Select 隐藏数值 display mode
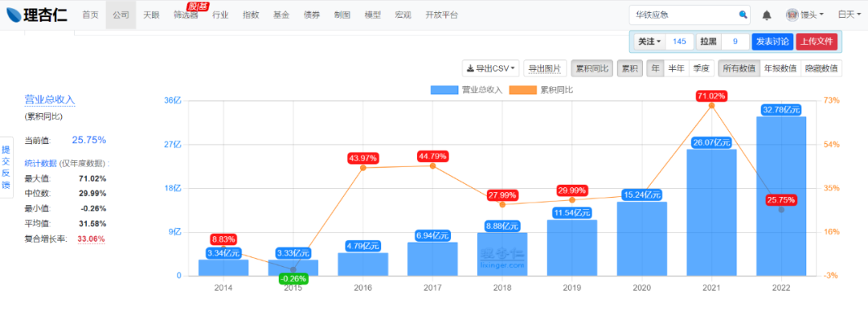The height and width of the screenshot is (315, 868). (821, 68)
